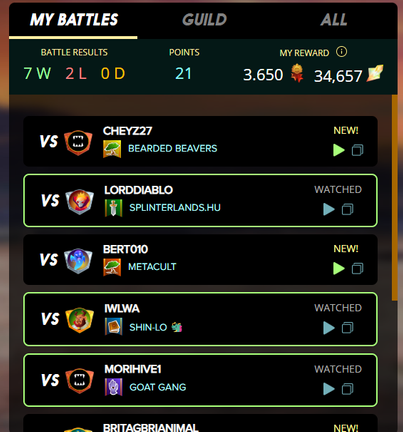Copy battle link for LORDDIABLO match
403x432 pixels.
(347, 209)
